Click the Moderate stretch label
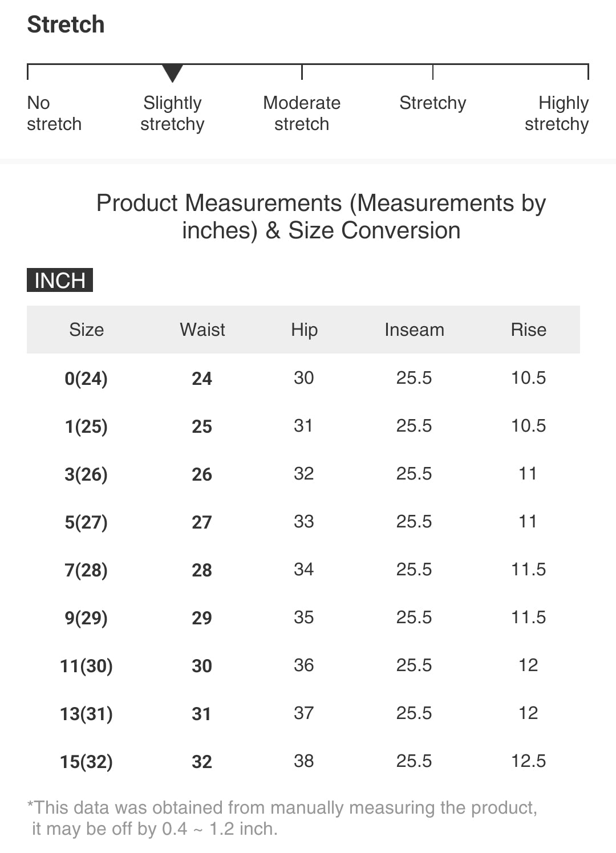The image size is (616, 853). point(302,113)
